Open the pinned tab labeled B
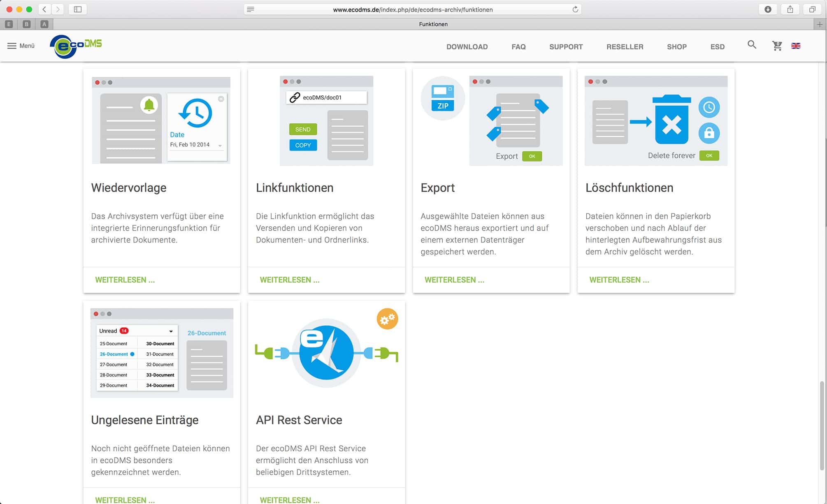This screenshot has width=827, height=504. tap(26, 24)
